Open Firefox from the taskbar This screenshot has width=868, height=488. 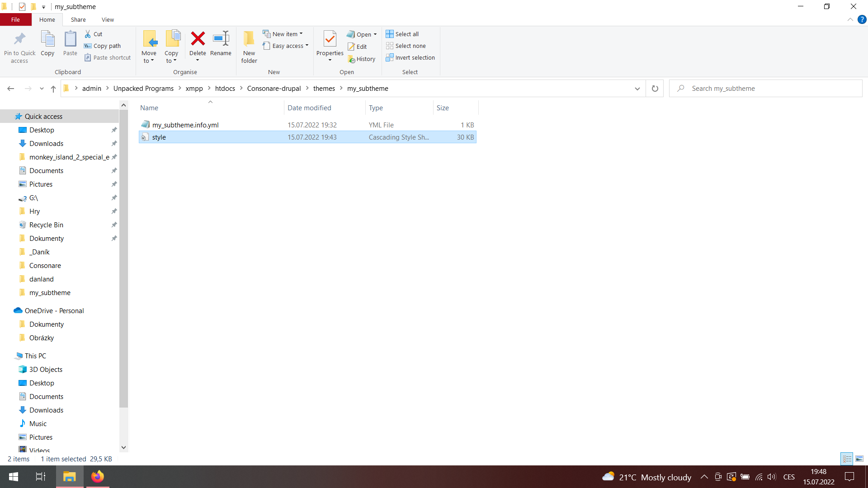[97, 477]
